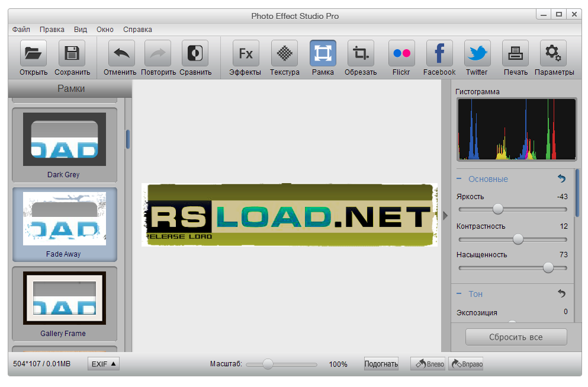Open the Файл menu
Viewport: 588px width, 387px height.
[x=21, y=29]
